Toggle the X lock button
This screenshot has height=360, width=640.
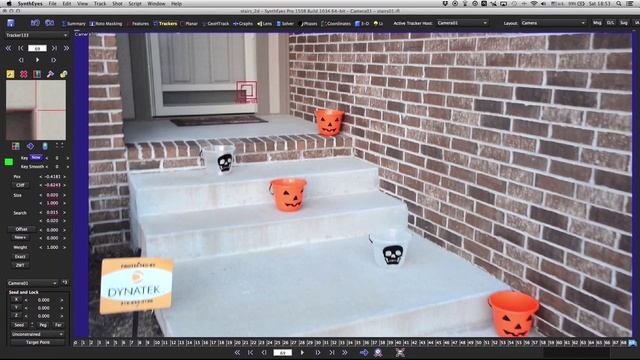tap(16, 300)
